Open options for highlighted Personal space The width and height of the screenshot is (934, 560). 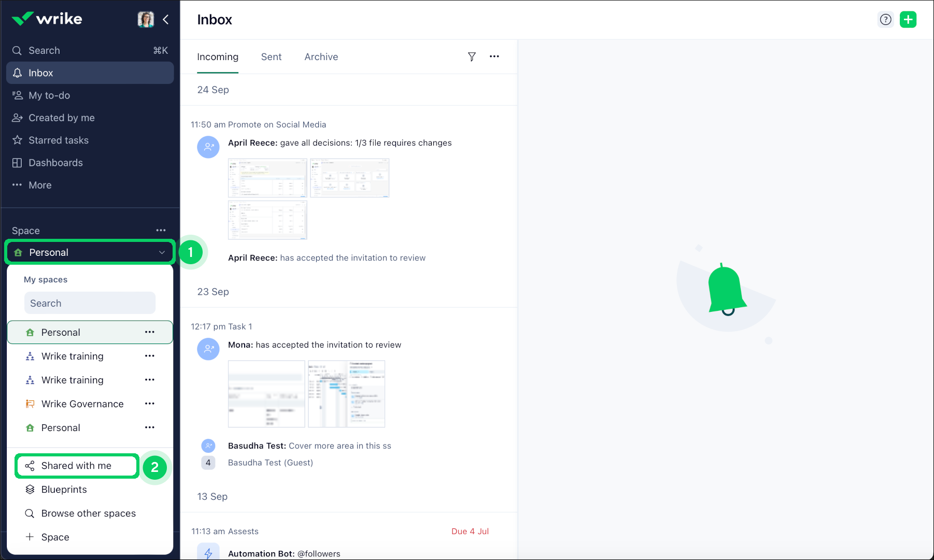tap(150, 332)
